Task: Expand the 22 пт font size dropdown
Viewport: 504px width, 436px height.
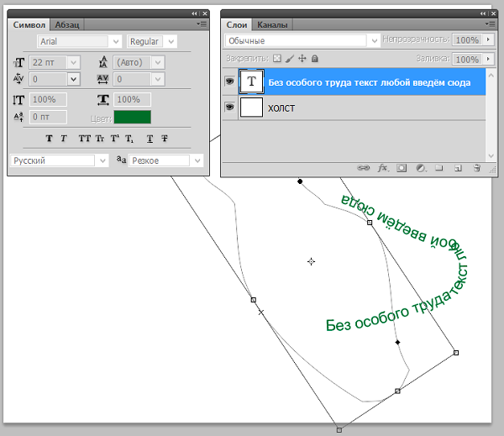Action: [x=73, y=62]
